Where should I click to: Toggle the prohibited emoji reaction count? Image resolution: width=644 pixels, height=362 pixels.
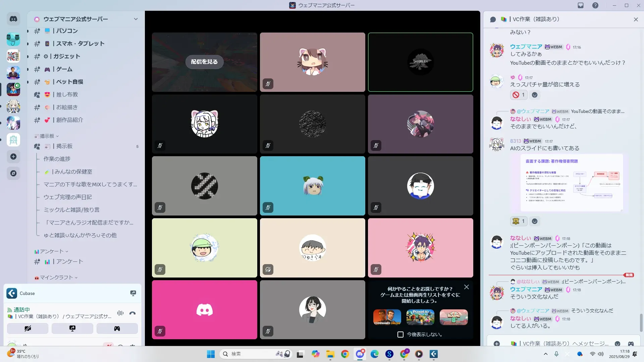click(x=519, y=95)
